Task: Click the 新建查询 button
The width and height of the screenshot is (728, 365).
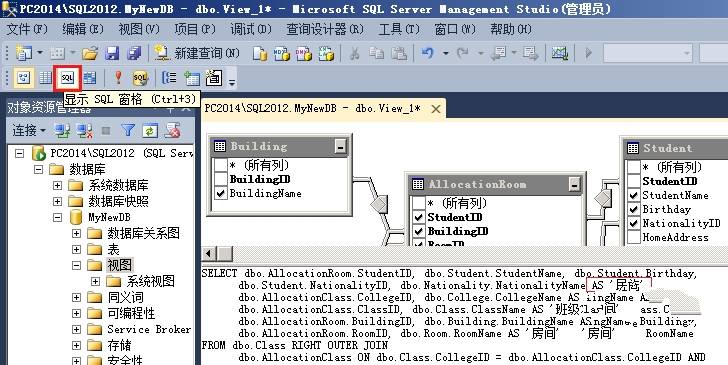Action: [x=198, y=53]
